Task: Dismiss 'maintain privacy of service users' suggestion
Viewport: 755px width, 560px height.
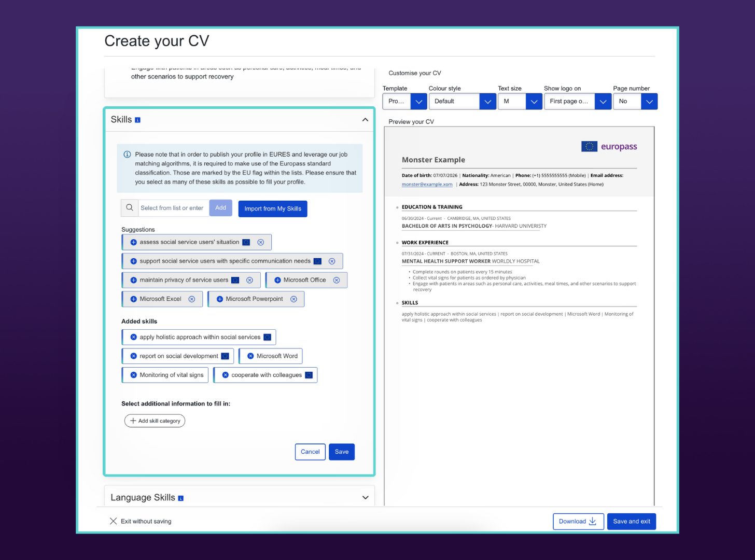Action: (x=249, y=280)
